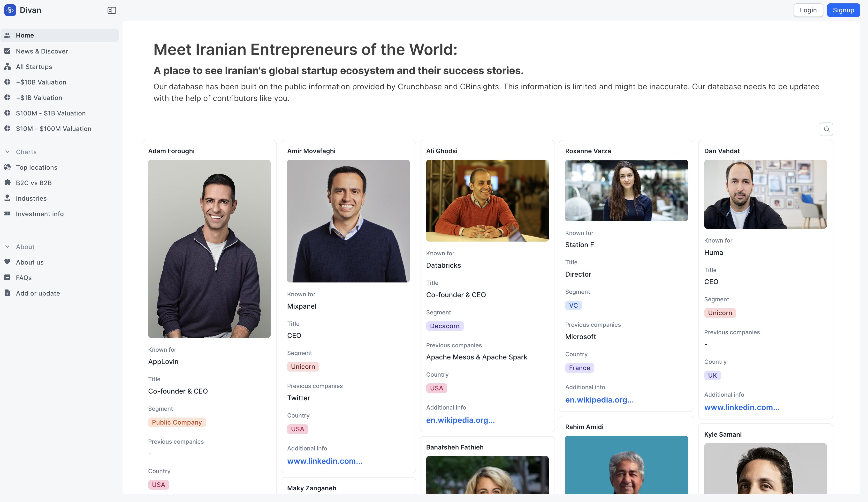
Task: Open Dan Vahdat's www.linkedin.com link
Action: pos(742,407)
